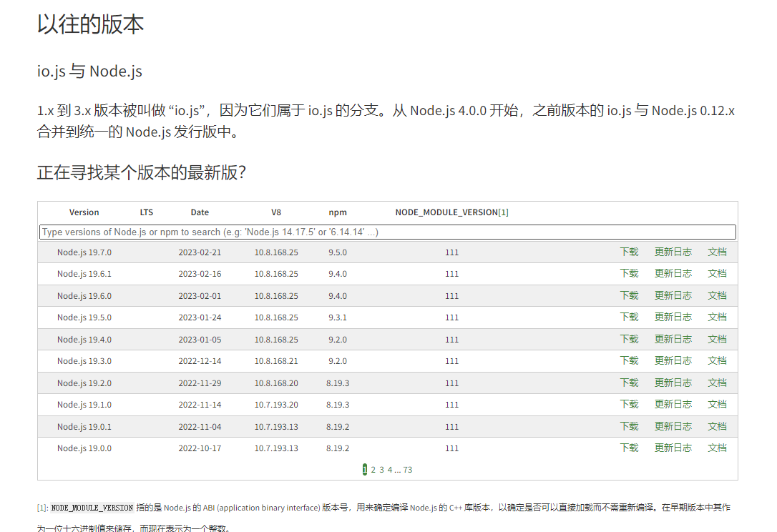Click the io.js 与 Node.js subheading

point(89,72)
